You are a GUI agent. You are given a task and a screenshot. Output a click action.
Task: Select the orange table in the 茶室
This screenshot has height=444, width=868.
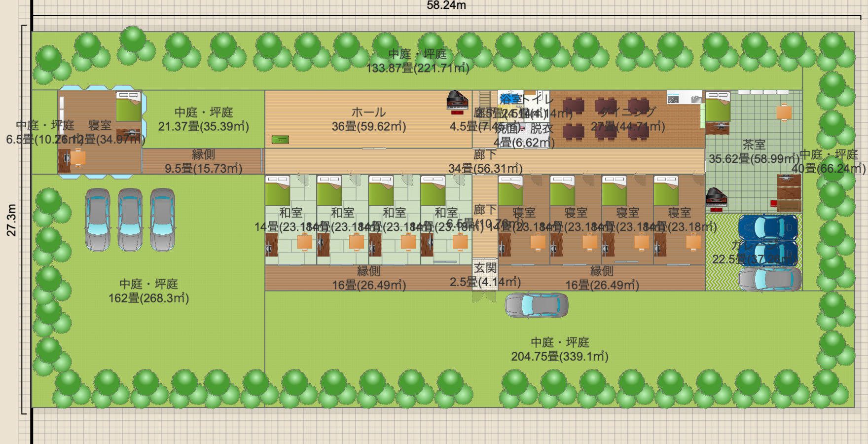(784, 113)
